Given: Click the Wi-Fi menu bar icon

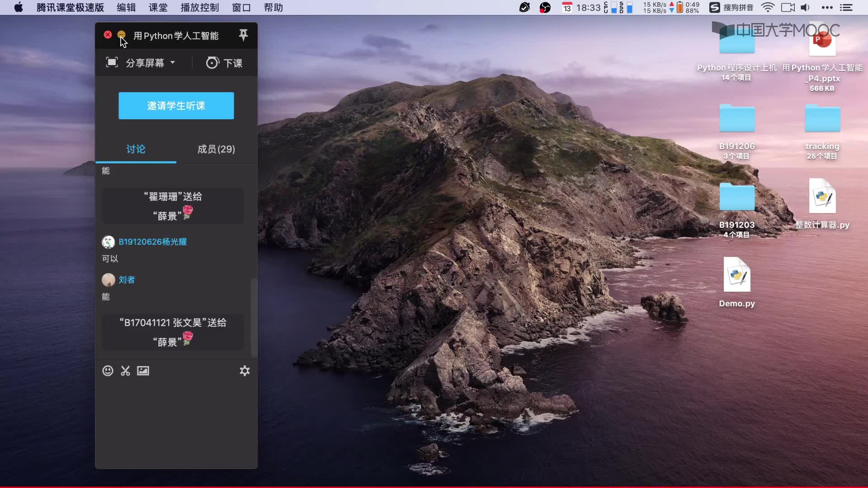Looking at the screenshot, I should coord(768,7).
